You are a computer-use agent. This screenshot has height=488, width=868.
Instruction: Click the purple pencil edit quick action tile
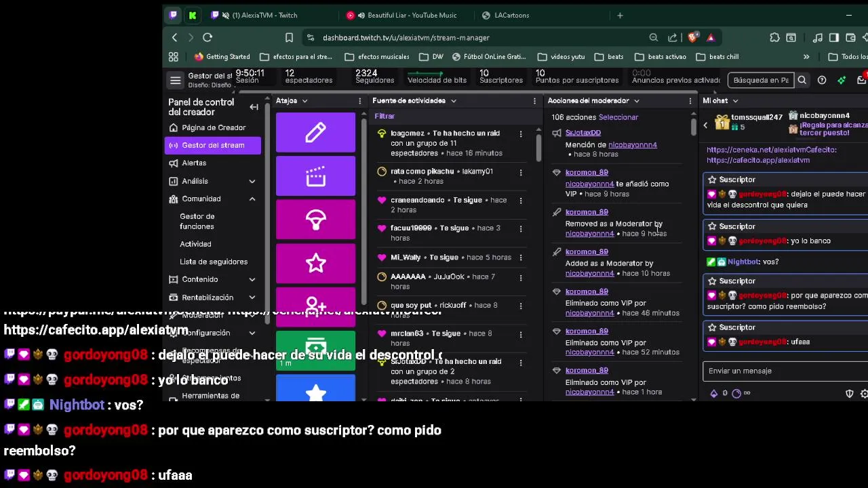pyautogui.click(x=315, y=132)
